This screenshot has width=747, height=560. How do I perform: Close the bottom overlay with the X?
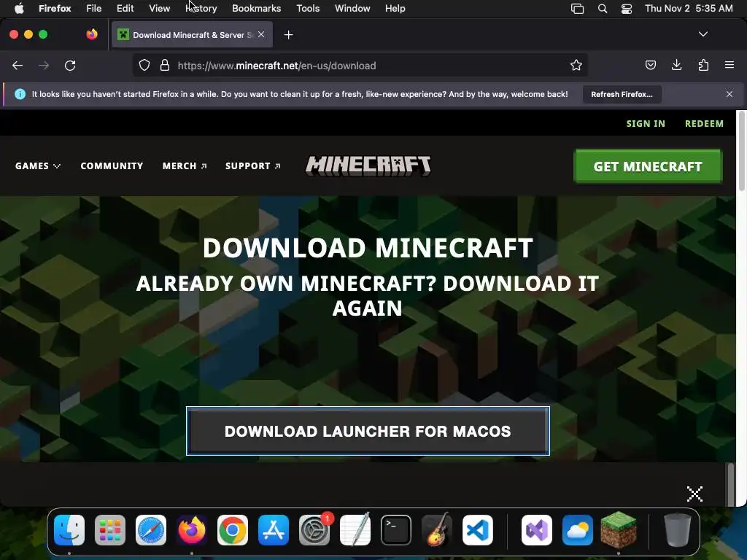click(x=694, y=494)
